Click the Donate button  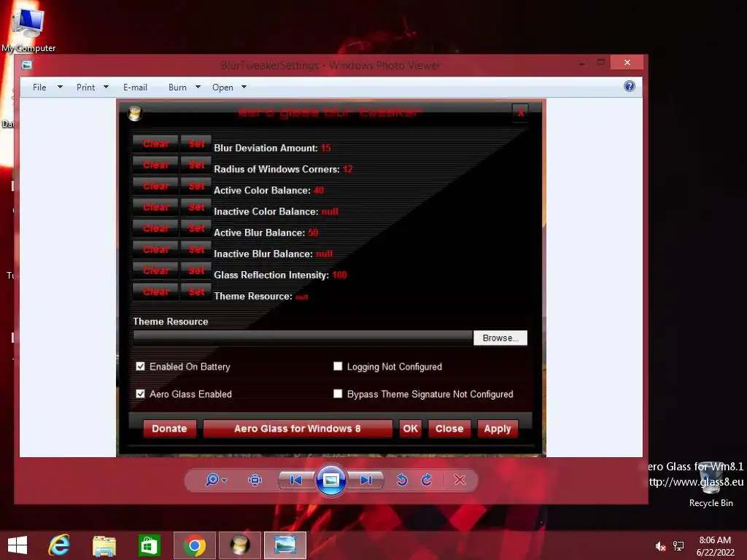pyautogui.click(x=169, y=429)
